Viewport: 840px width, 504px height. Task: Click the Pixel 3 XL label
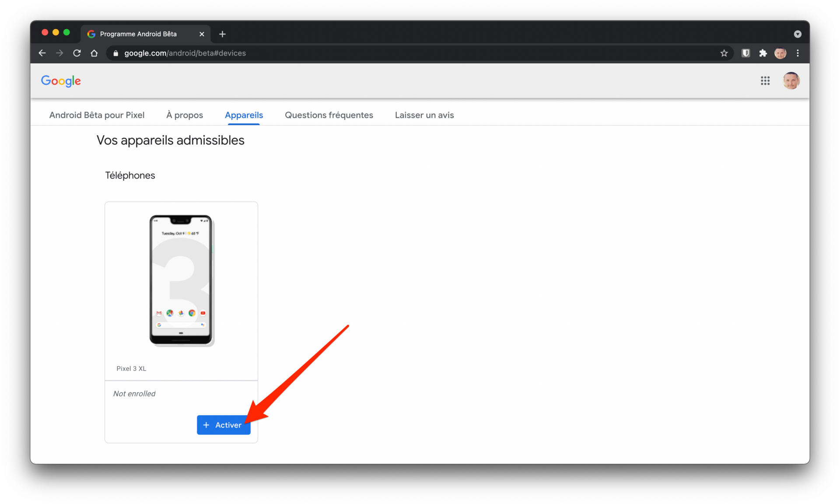131,368
